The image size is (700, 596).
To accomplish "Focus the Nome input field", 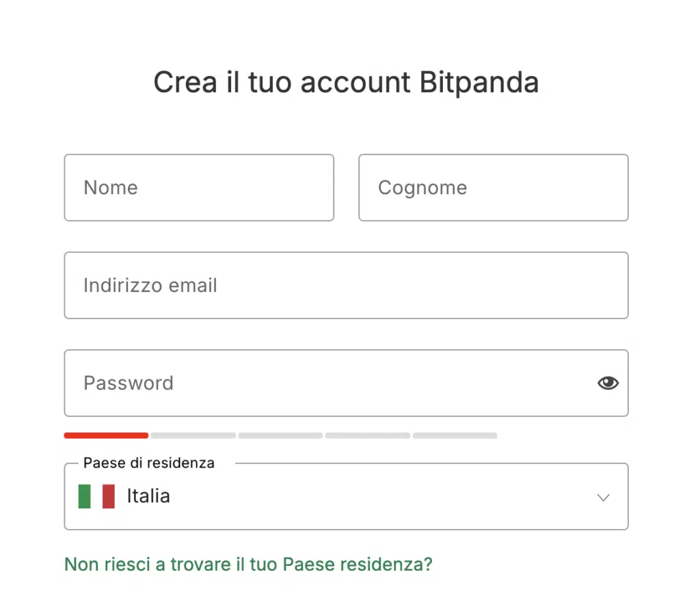I will (x=199, y=188).
